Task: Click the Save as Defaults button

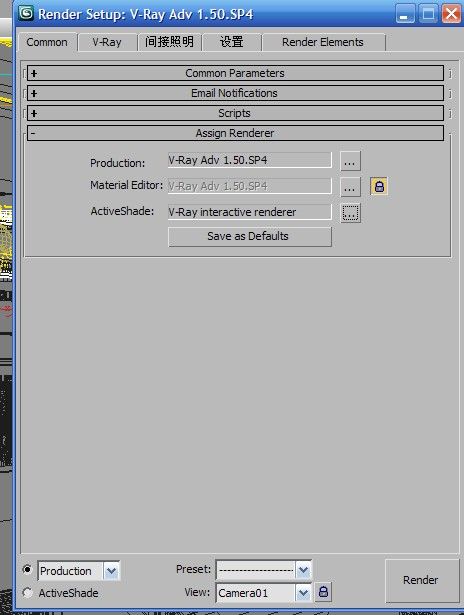Action: (x=250, y=237)
